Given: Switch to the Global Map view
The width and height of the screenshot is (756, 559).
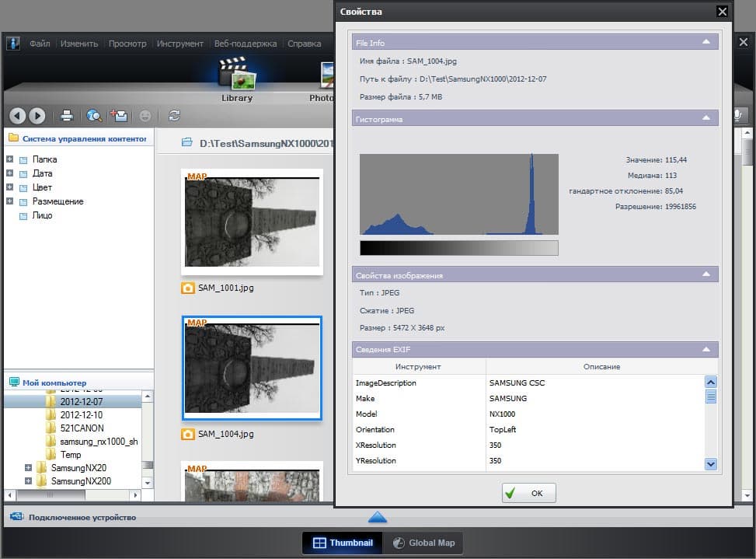Looking at the screenshot, I should [x=423, y=543].
